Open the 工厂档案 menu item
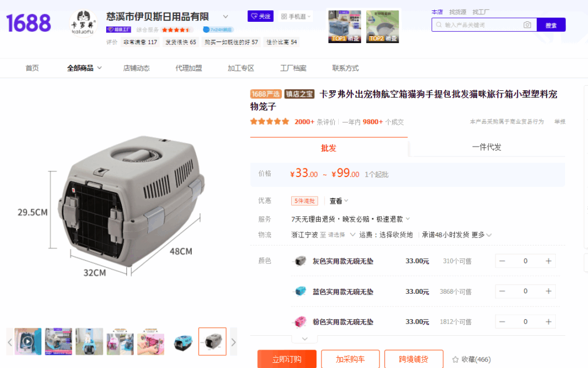 pos(293,68)
